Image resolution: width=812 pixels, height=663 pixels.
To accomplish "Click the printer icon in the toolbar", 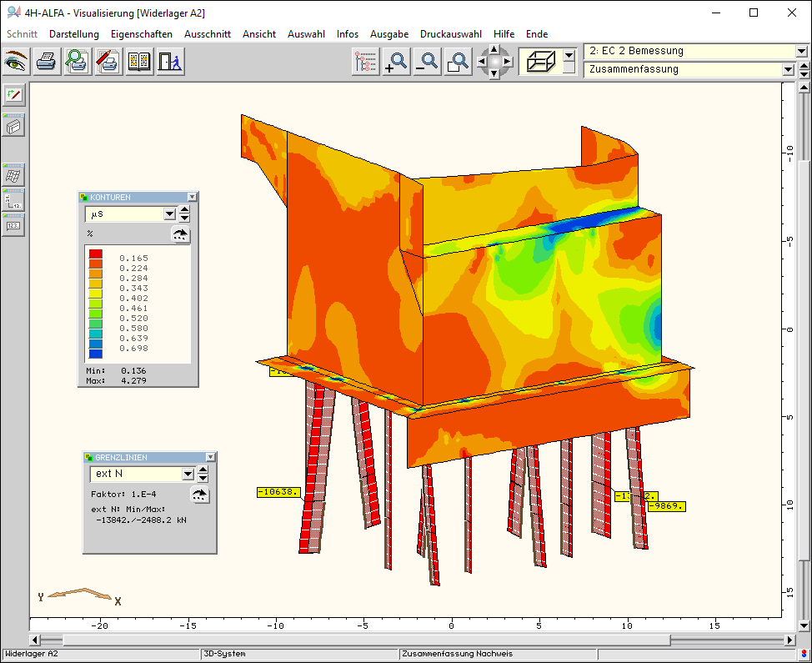I will (x=47, y=61).
